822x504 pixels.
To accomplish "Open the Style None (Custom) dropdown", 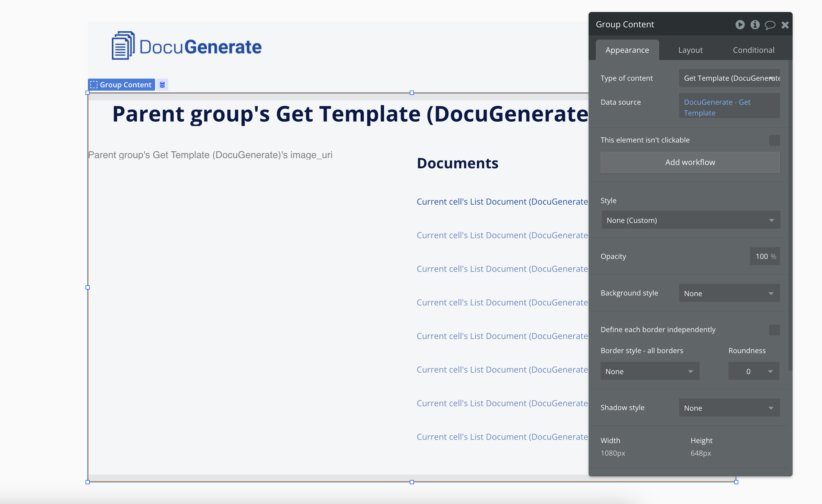I will pos(691,220).
